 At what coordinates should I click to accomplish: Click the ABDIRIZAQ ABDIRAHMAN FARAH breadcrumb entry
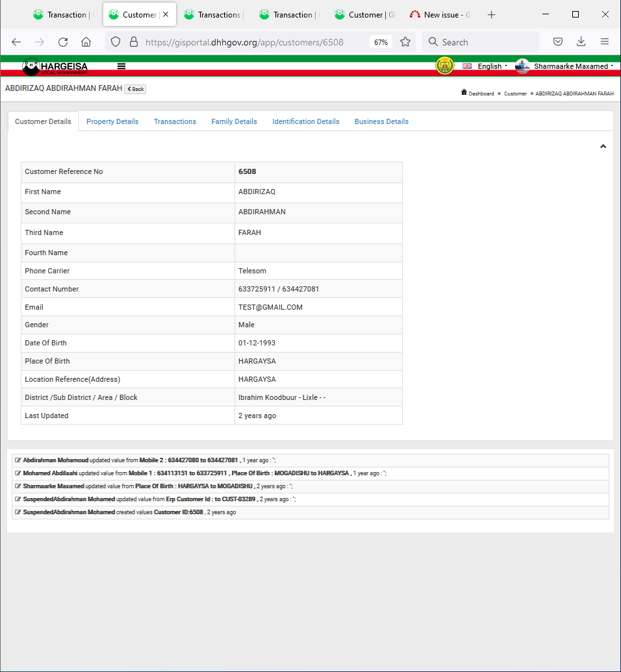pos(574,93)
